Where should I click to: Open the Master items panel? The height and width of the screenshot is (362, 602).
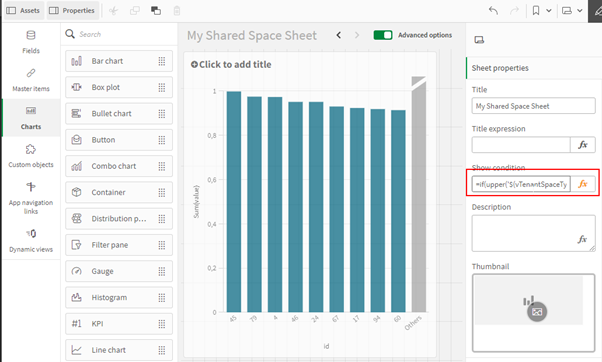(x=31, y=80)
